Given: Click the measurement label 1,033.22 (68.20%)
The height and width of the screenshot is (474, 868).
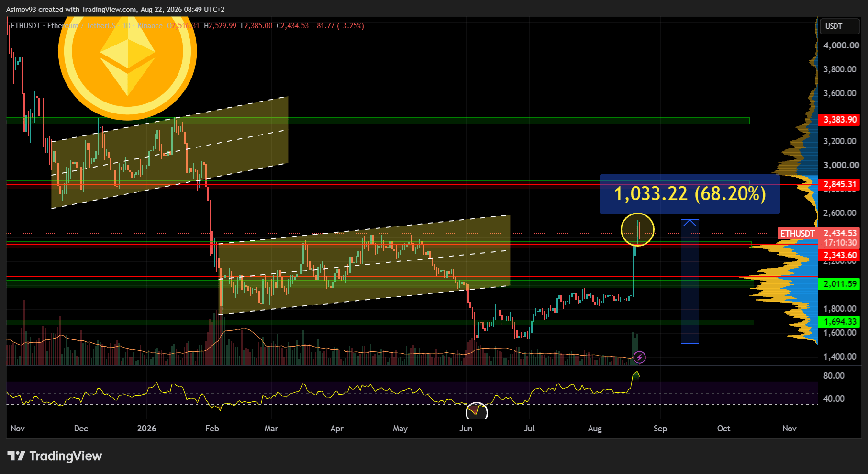Looking at the screenshot, I should [690, 194].
